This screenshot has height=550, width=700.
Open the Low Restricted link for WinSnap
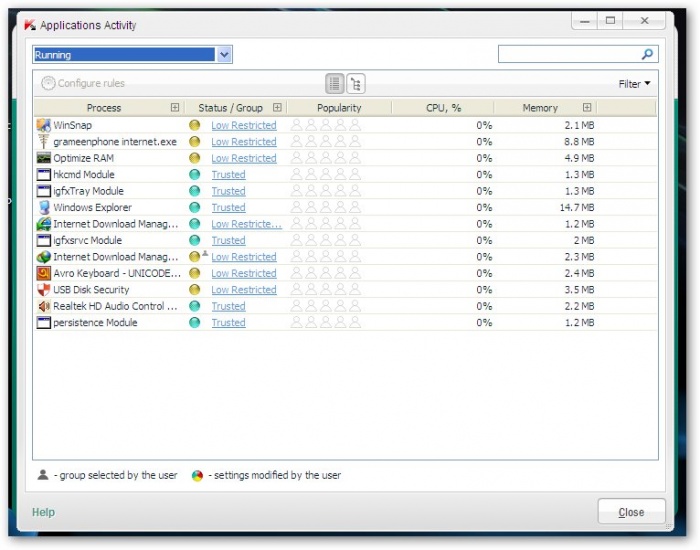pos(244,125)
